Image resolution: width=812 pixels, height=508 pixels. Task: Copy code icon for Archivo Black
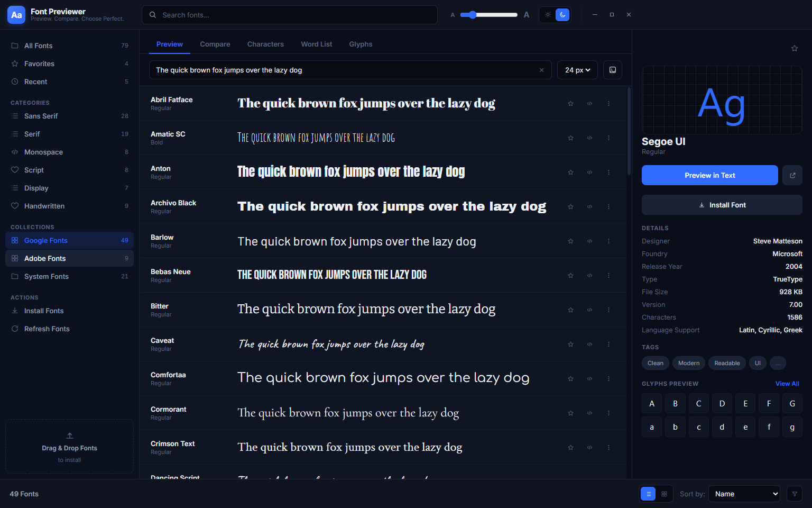589,206
